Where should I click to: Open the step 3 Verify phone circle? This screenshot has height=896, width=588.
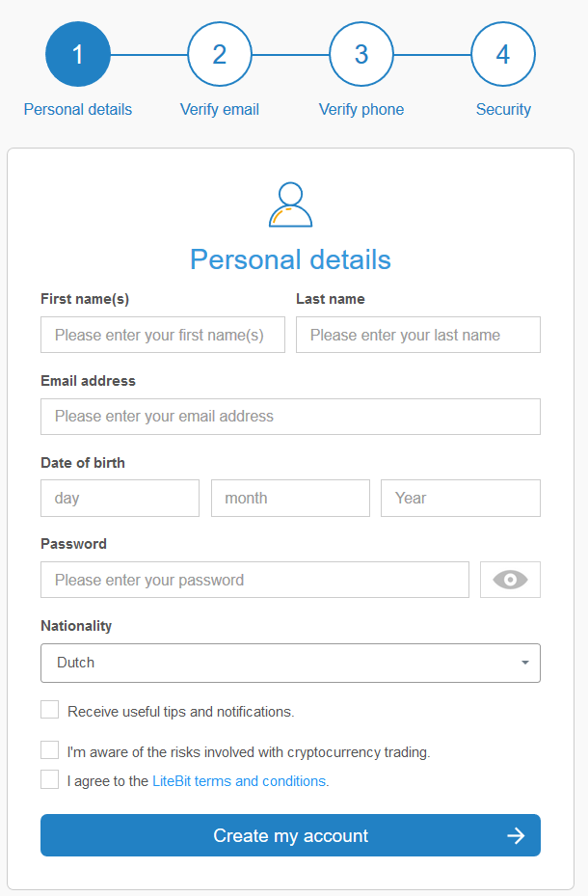tap(361, 54)
